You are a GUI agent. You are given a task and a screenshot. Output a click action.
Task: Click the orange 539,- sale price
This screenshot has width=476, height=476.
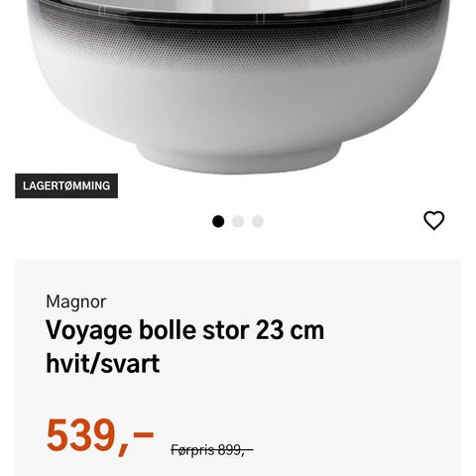(100, 436)
